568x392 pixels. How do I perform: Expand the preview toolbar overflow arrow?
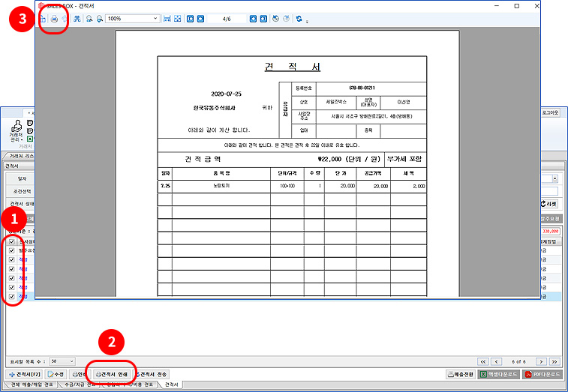click(x=308, y=21)
